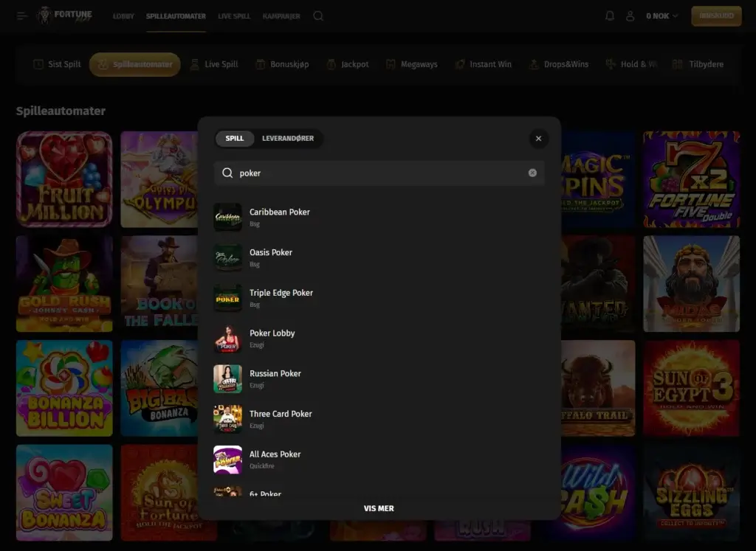Open the user profile icon
This screenshot has height=551, width=756.
click(630, 16)
